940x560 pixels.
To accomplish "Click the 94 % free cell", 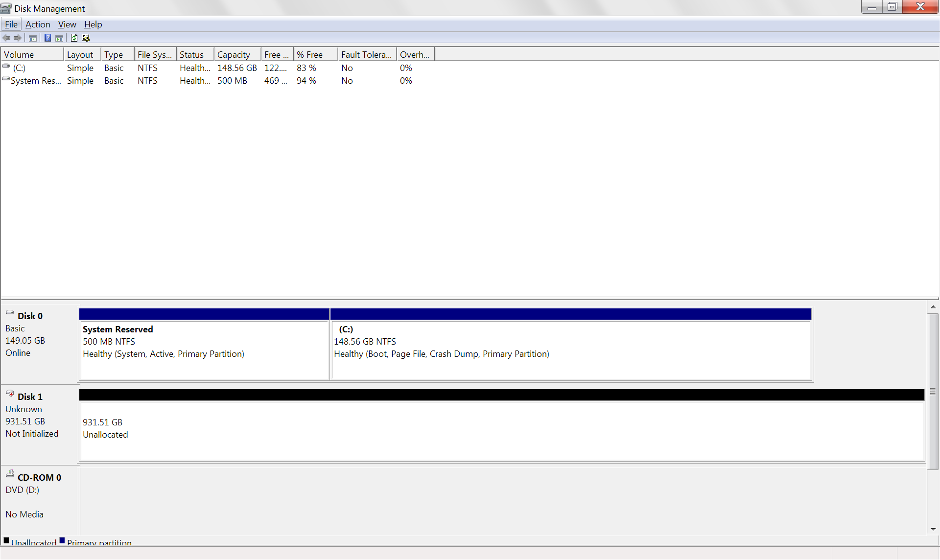I will point(306,81).
